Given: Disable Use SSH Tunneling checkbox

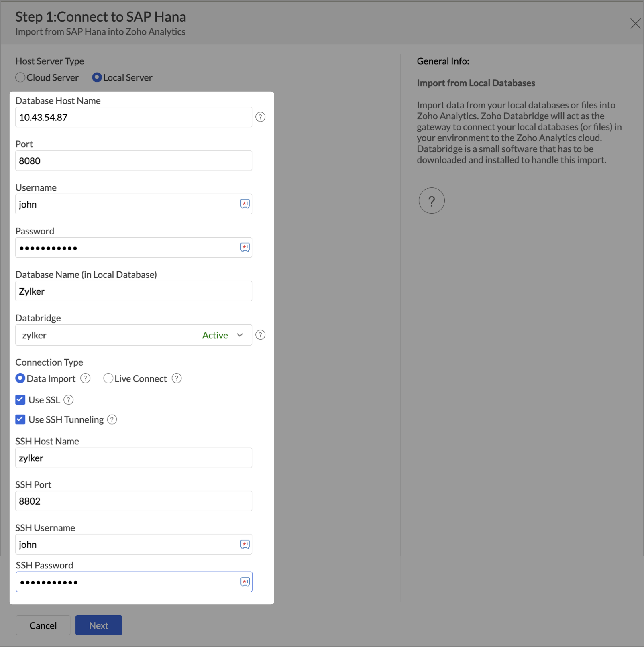Looking at the screenshot, I should point(20,419).
